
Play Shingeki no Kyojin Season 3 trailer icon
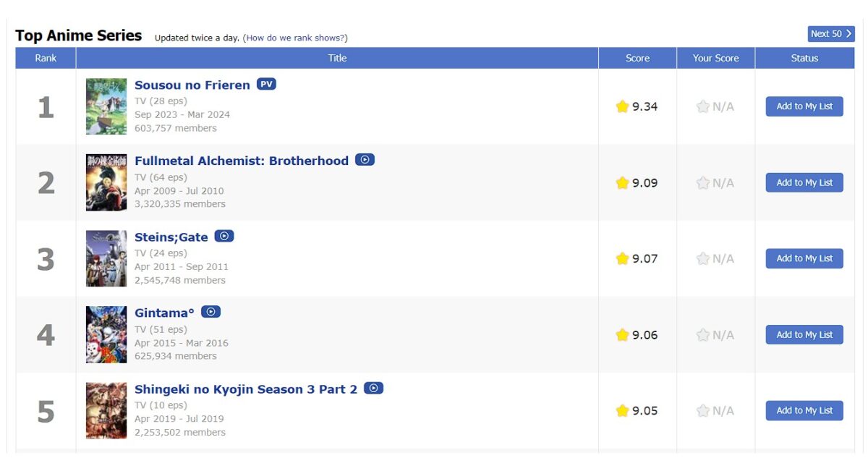373,388
